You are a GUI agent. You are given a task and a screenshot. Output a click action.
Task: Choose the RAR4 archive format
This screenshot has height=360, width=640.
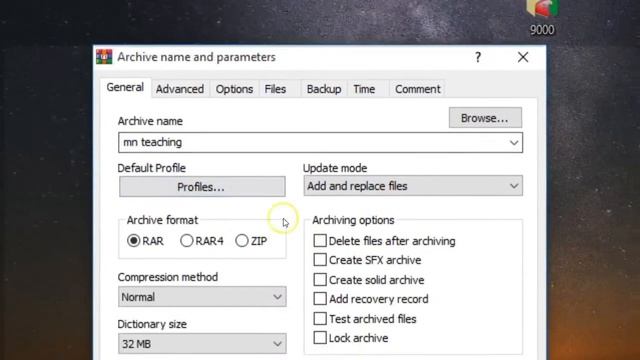click(187, 241)
